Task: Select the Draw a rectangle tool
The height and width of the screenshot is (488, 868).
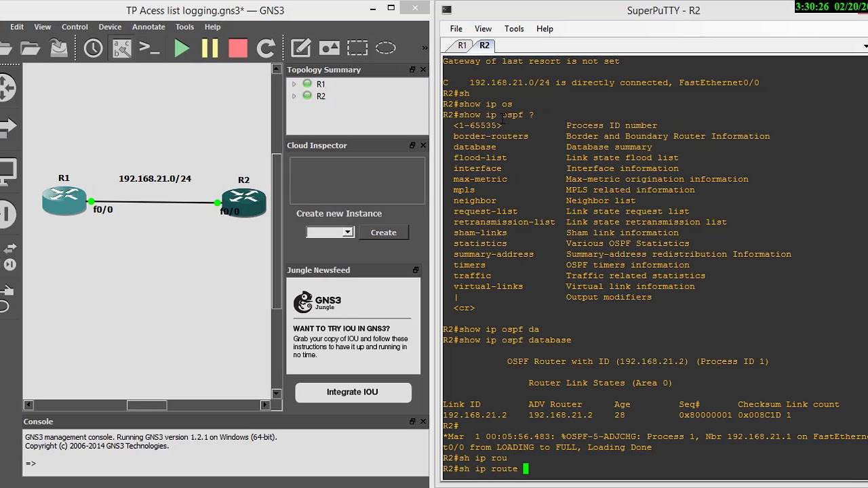Action: click(357, 48)
